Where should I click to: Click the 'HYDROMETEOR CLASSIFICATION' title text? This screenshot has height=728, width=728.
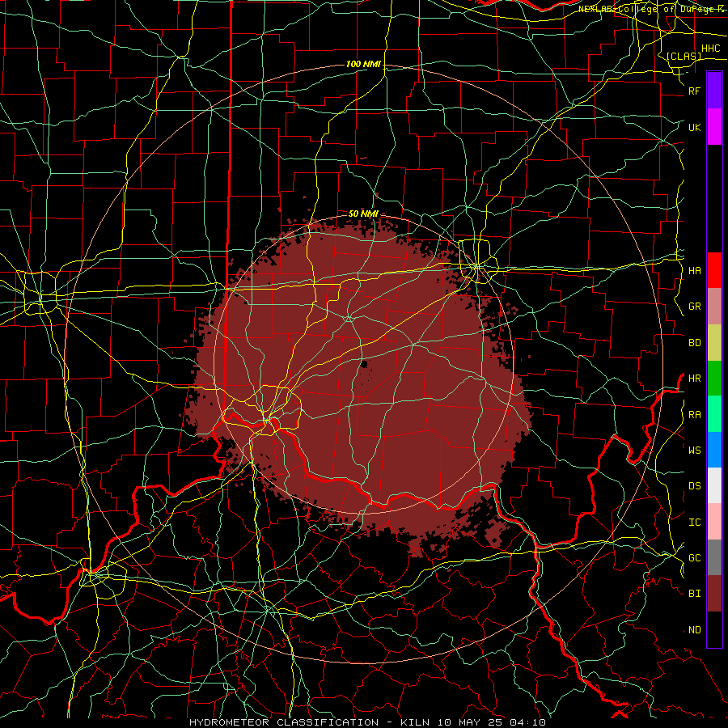(x=284, y=722)
